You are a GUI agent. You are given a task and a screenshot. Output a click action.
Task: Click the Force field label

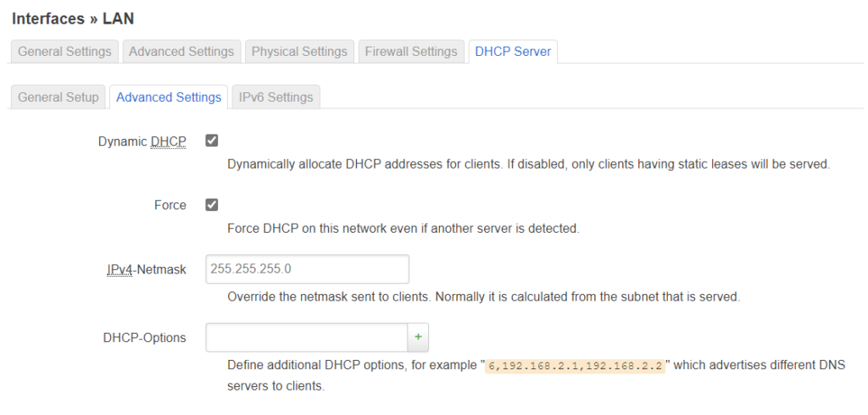tap(170, 206)
